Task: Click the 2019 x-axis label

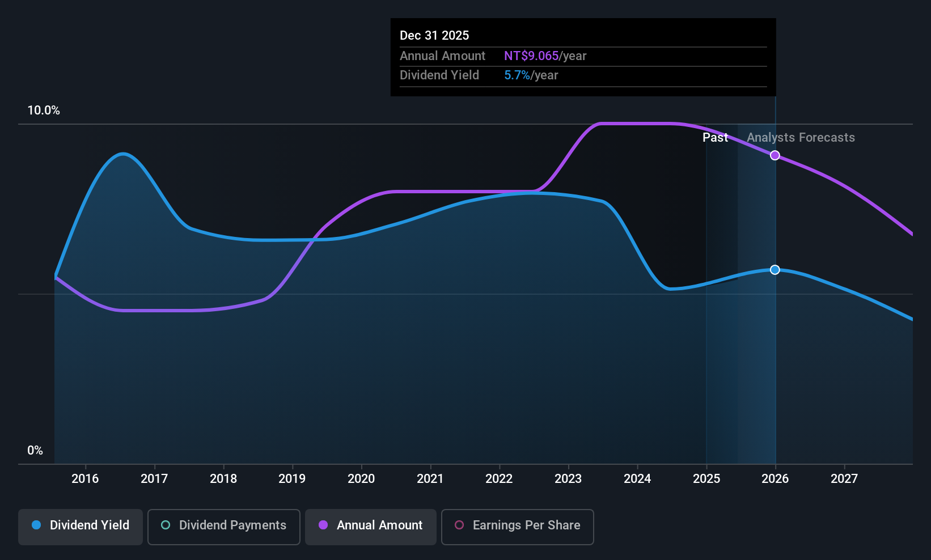Action: pos(292,479)
